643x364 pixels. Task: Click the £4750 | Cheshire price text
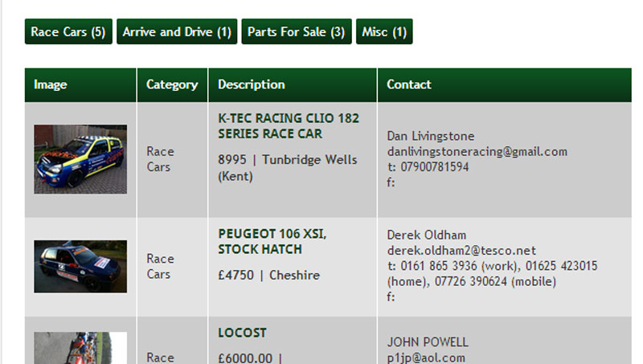[268, 275]
